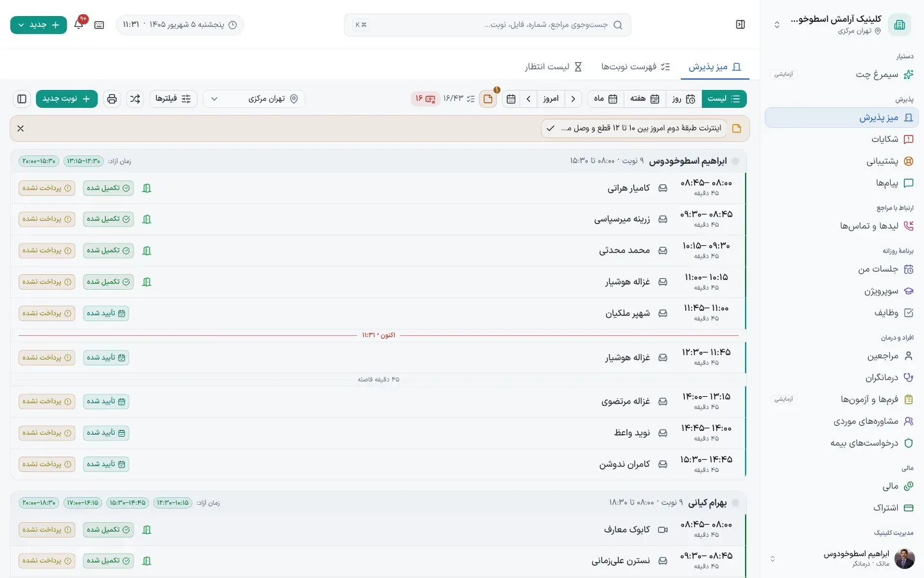Toggle the sidebar collapse icon in header
Viewport: 924px width, 578px height.
click(740, 24)
